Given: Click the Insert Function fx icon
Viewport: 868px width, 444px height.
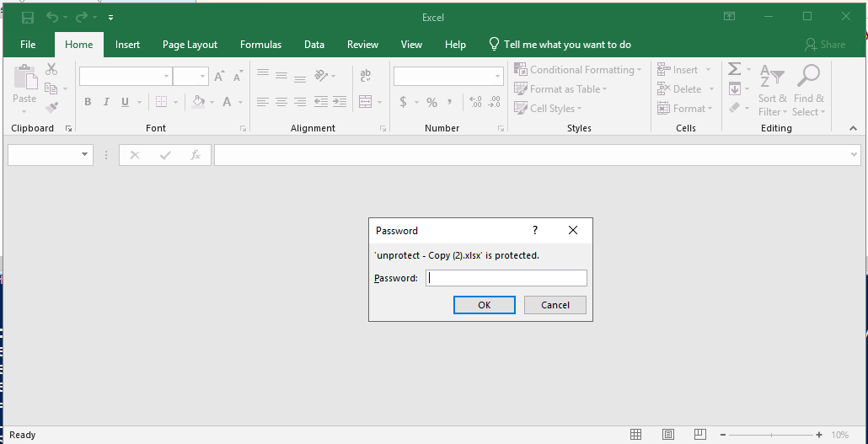Looking at the screenshot, I should [195, 155].
